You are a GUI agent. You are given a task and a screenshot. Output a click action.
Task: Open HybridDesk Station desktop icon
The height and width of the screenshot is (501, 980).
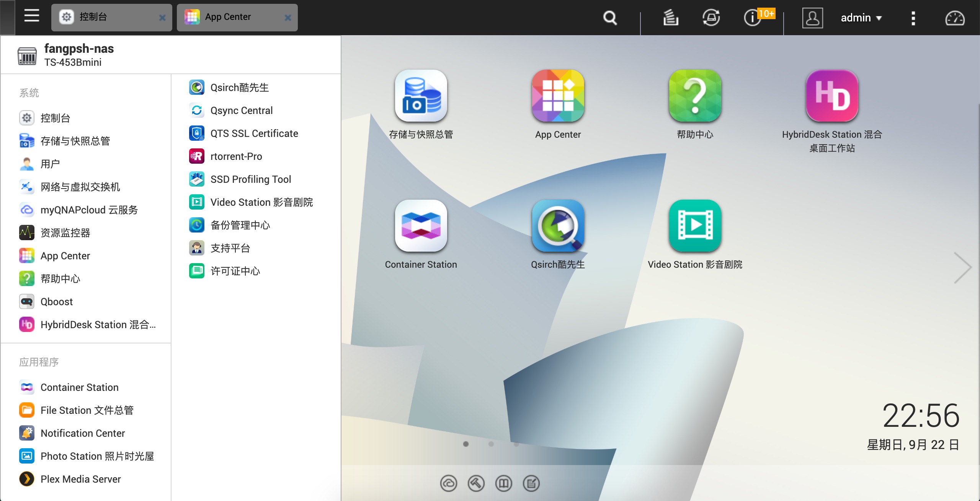[x=832, y=96]
